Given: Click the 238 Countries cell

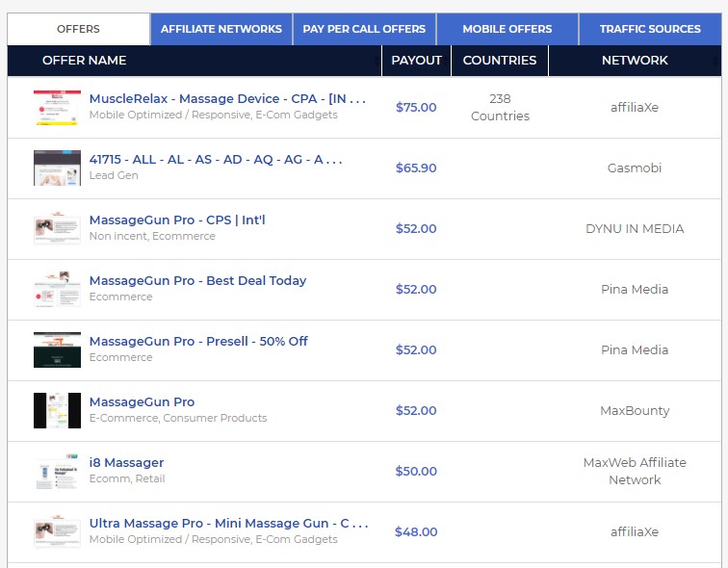Looking at the screenshot, I should 500,108.
